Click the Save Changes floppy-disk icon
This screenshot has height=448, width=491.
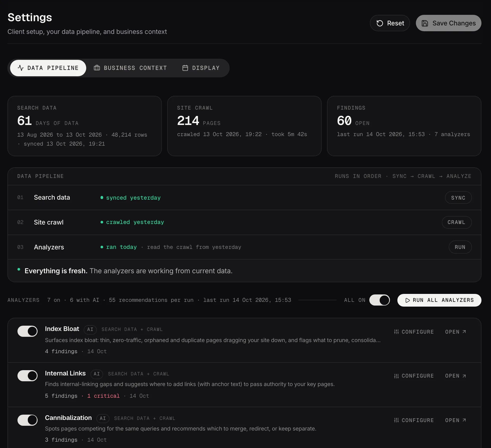click(425, 23)
